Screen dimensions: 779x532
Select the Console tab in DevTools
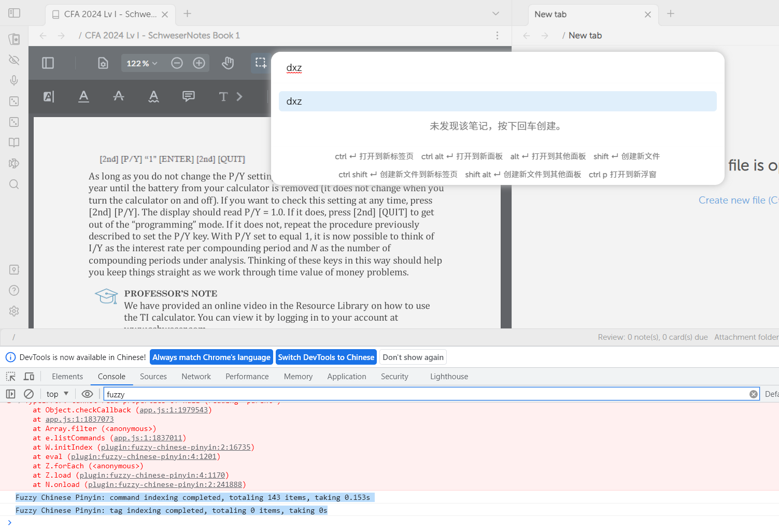tap(111, 376)
